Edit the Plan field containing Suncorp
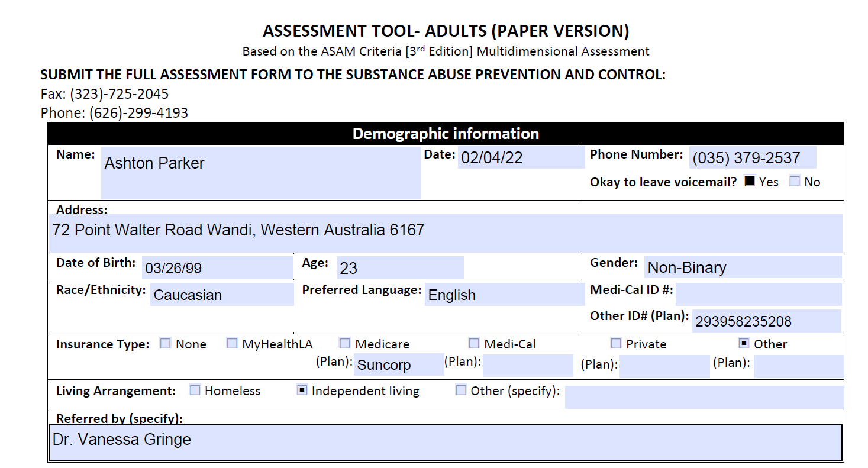The height and width of the screenshot is (468, 868). (399, 365)
